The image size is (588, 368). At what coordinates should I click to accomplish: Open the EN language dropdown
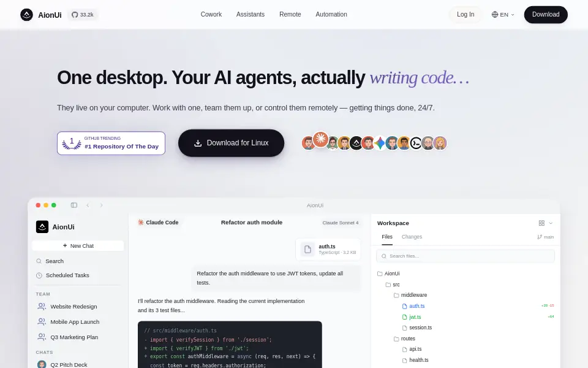click(503, 15)
